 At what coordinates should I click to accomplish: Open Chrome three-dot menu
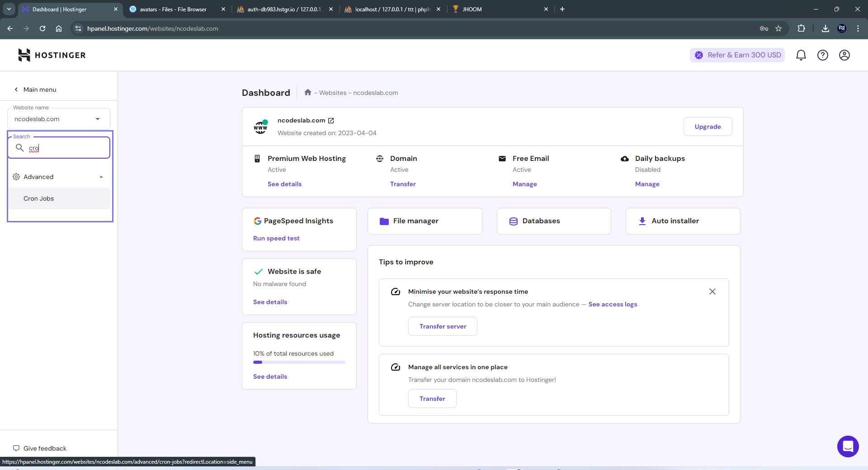point(858,28)
